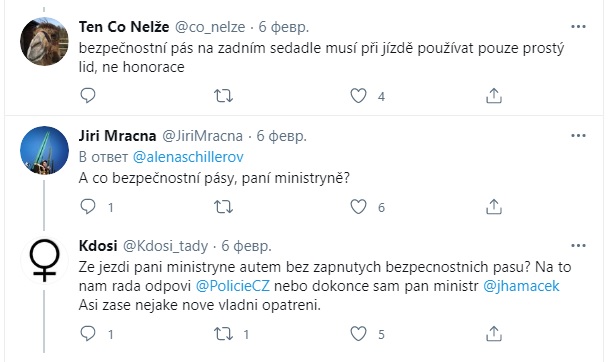Viewport: 612px width, 362px height.
Task: Retweet Ten Co Nelže's seatbelt tweet
Action: click(224, 96)
